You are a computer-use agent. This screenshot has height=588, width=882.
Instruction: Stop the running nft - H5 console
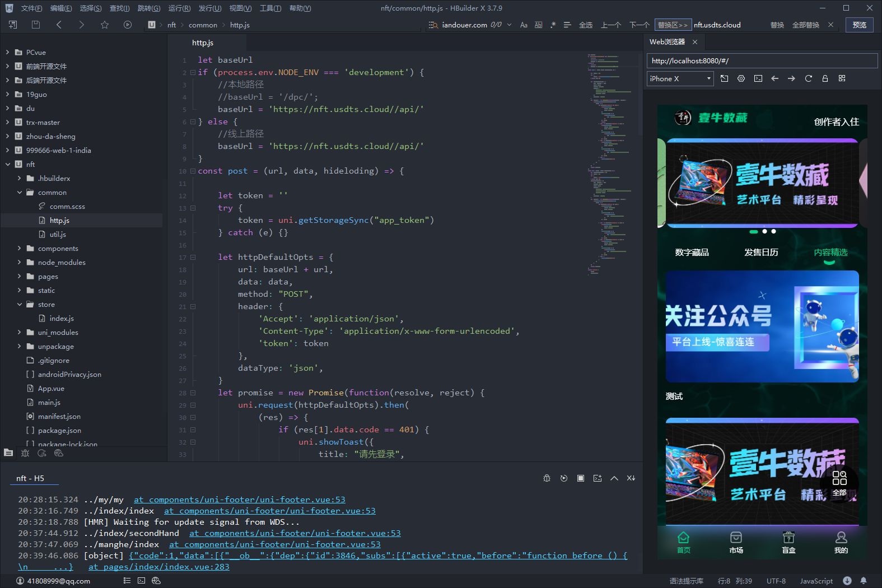[x=581, y=478]
